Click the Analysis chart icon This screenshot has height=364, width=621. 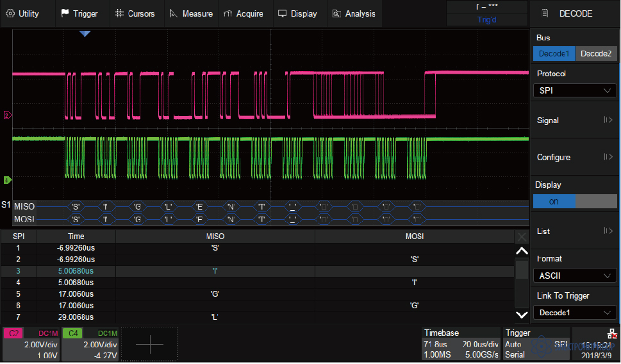coord(336,13)
